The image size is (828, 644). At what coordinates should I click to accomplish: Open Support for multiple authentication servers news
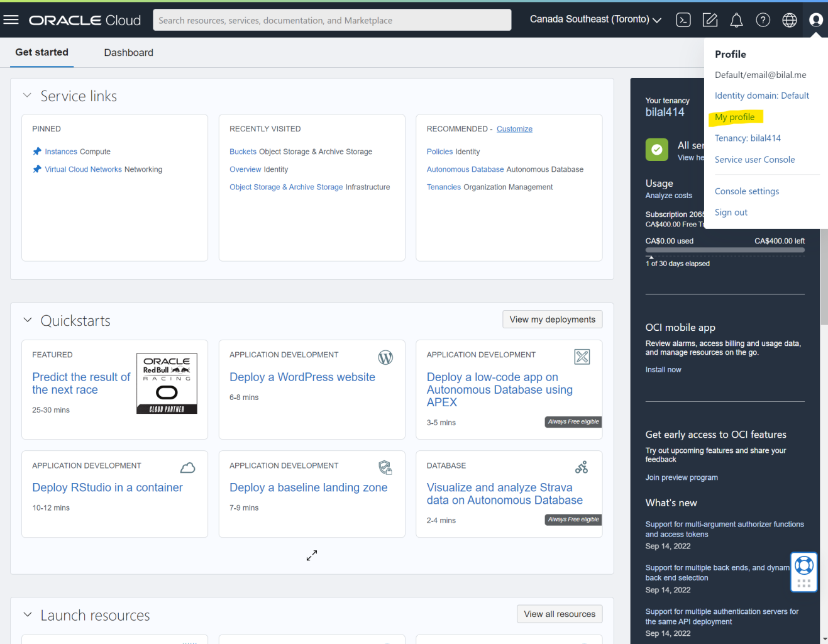pos(722,616)
